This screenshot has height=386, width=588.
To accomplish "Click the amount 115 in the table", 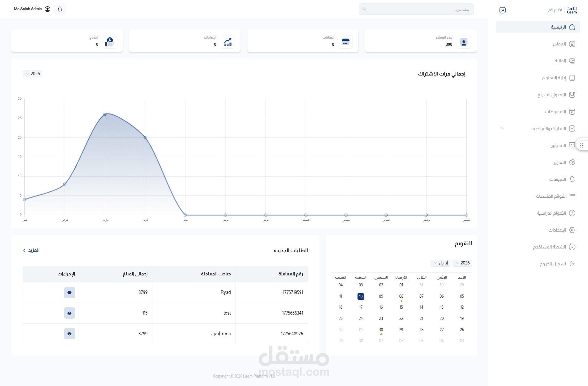I will [145, 313].
